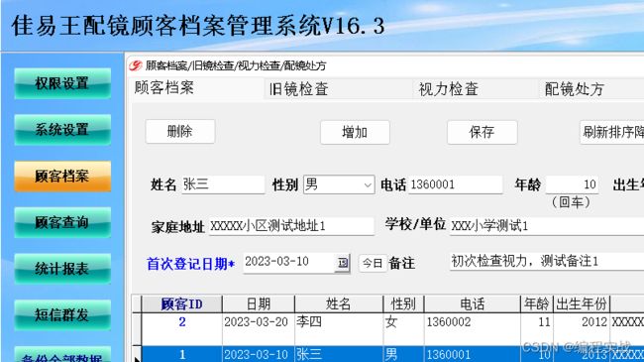Click the 家庭地址 input field
644x362 pixels.
click(291, 226)
